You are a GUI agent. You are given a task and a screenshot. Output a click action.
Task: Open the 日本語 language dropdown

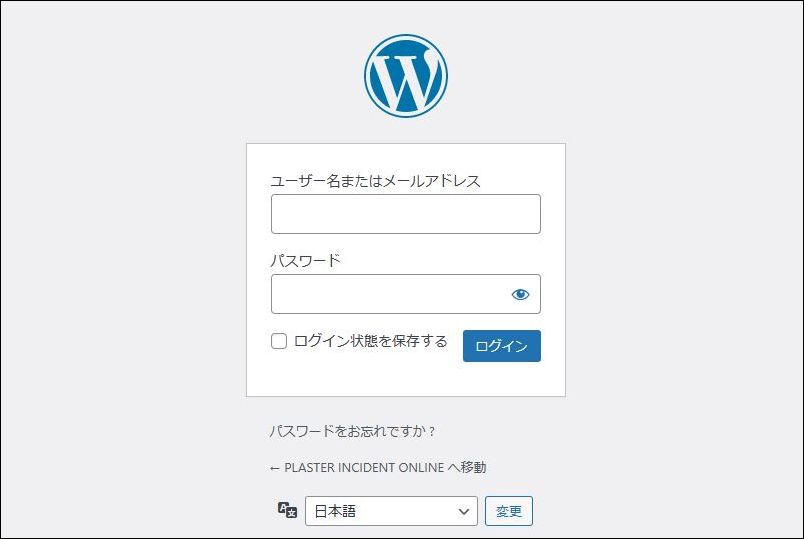(391, 511)
